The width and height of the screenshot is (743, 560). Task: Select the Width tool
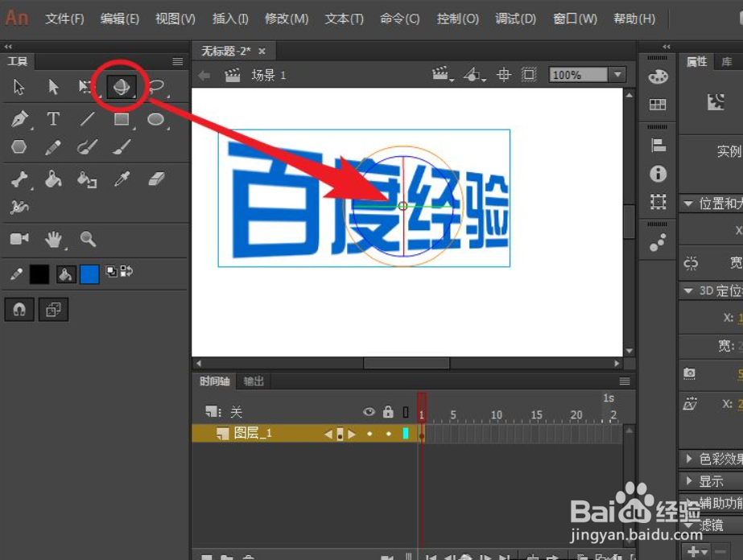(19, 207)
